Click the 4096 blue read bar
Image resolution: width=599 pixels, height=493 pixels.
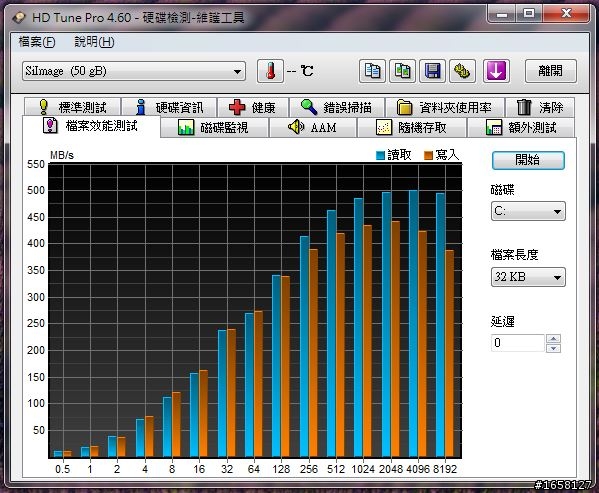coord(413,323)
